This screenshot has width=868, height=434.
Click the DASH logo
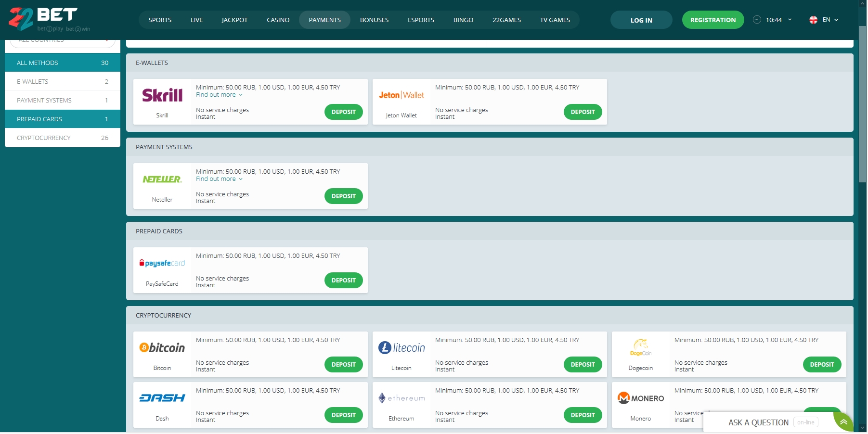pos(162,398)
